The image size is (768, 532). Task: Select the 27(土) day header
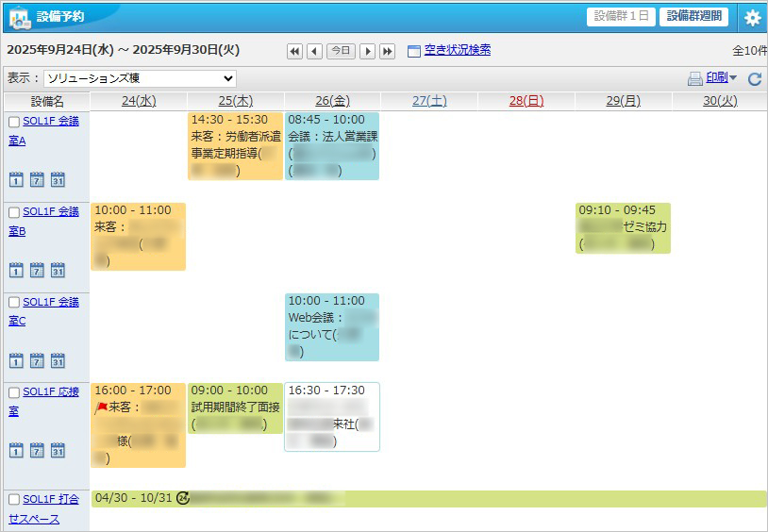coord(429,101)
